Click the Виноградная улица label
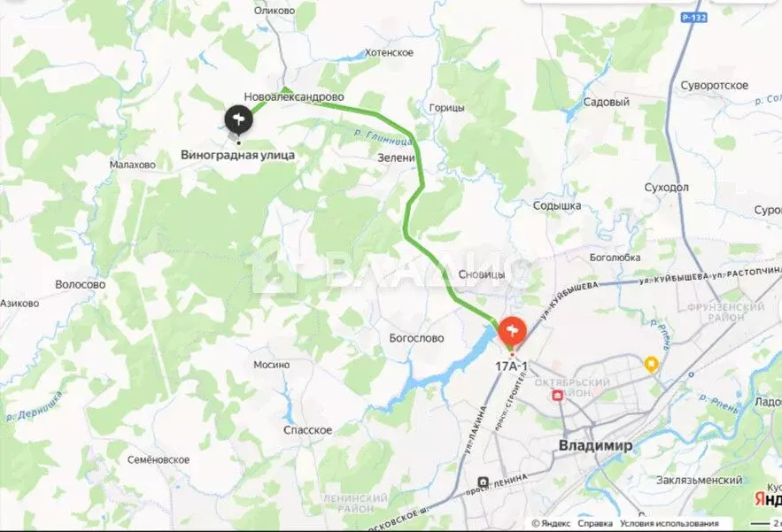 tap(237, 155)
